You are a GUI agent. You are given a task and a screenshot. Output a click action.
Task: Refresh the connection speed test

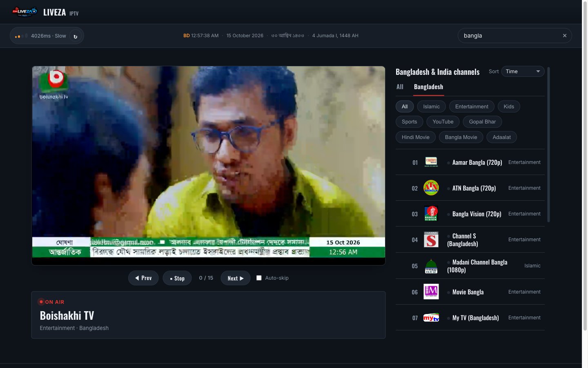pyautogui.click(x=75, y=36)
